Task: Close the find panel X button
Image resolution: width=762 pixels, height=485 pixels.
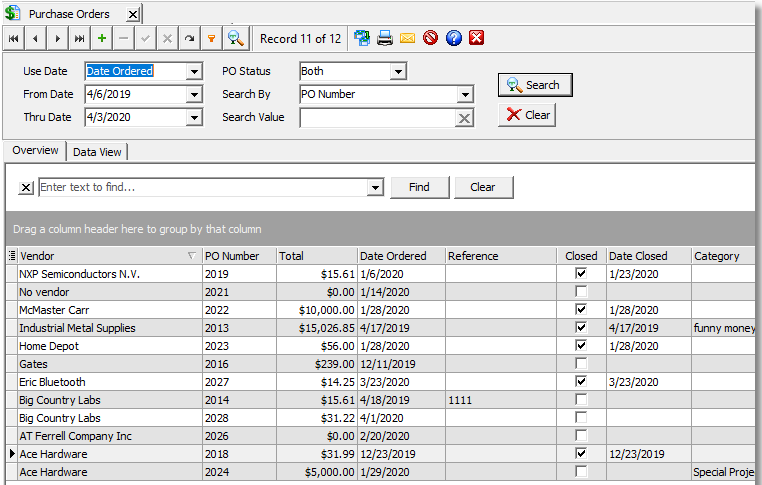Action: 26,188
